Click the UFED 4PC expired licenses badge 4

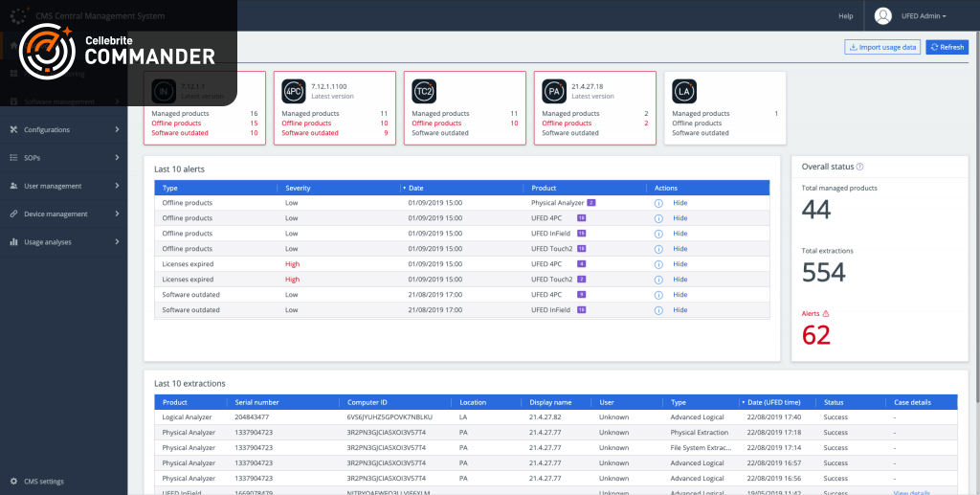coord(581,264)
